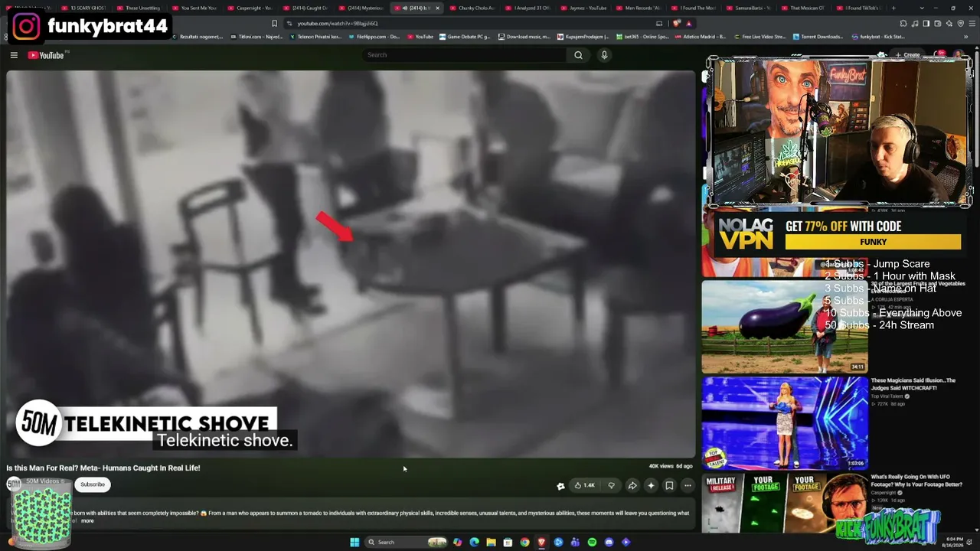Share the video using the arrow icon
Viewport: 980px width, 551px height.
tap(632, 485)
